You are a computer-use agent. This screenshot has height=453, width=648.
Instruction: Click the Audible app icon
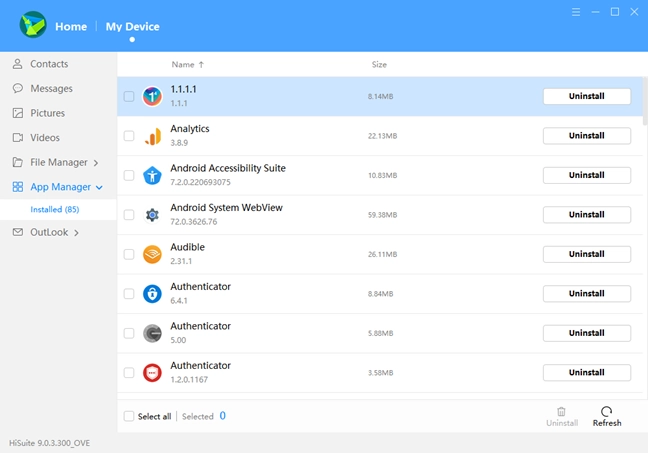(152, 254)
